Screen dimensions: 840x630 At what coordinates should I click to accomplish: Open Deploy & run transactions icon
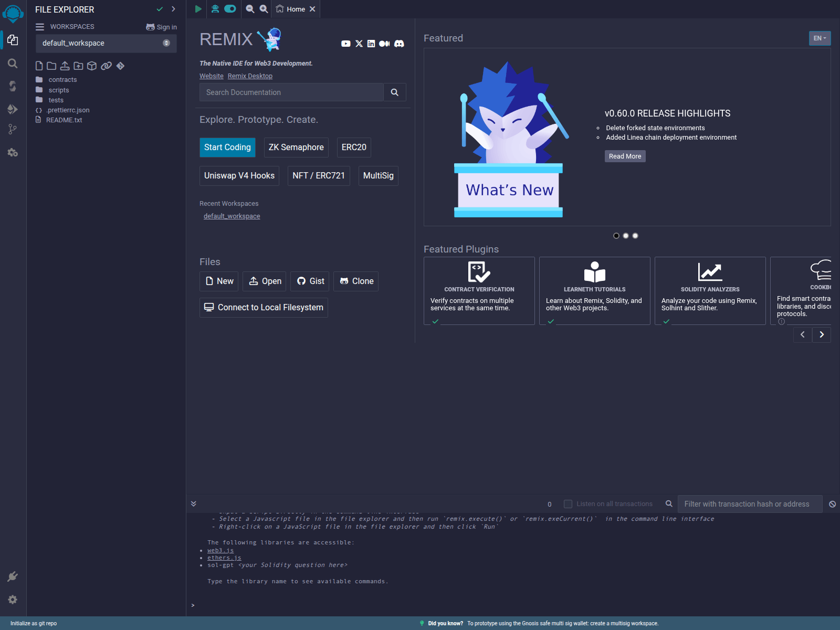click(x=13, y=109)
